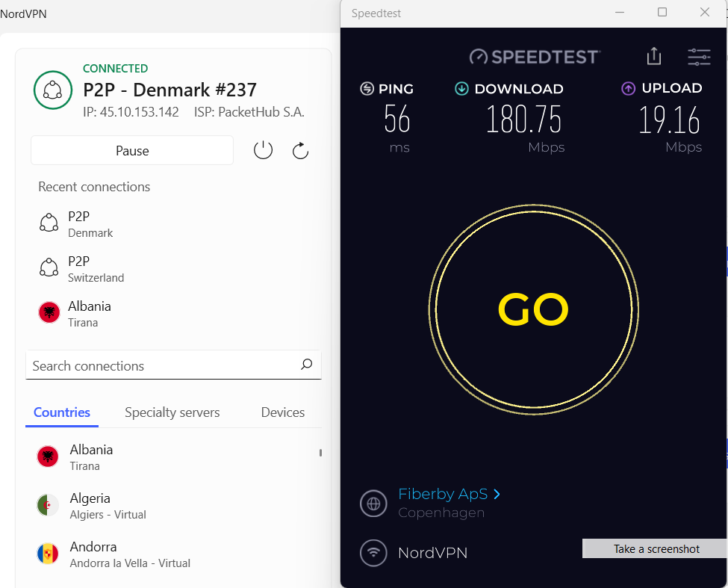Pause the VPN connection
Image resolution: width=728 pixels, height=588 pixels.
point(132,150)
